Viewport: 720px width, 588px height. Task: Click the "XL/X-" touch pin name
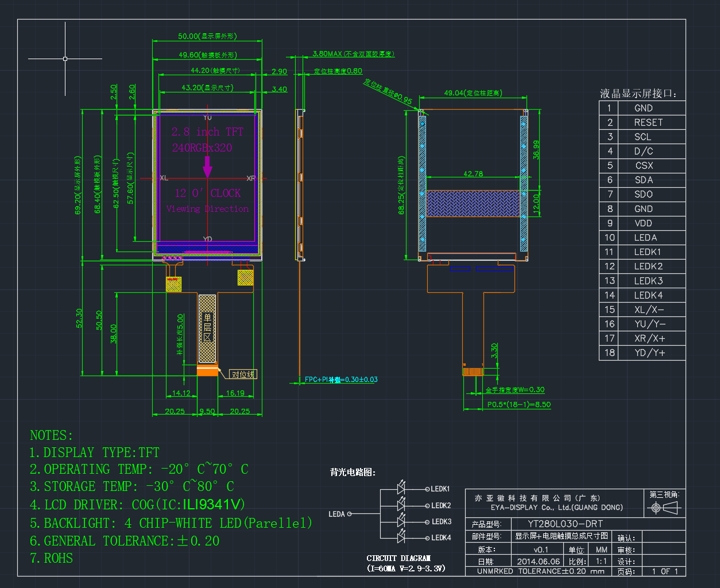coord(649,310)
